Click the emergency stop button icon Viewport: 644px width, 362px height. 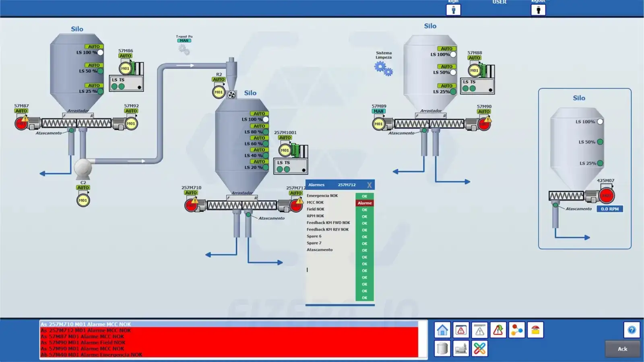[x=535, y=330]
